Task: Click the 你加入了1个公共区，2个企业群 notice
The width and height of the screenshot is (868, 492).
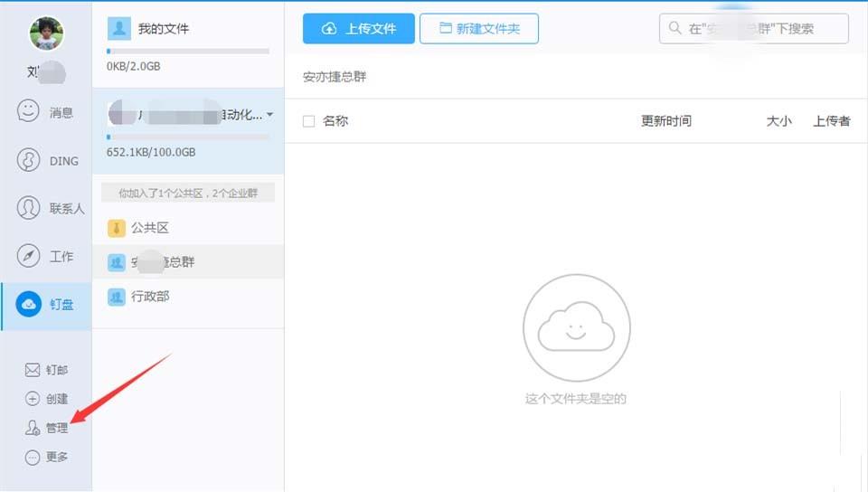Action: click(188, 194)
